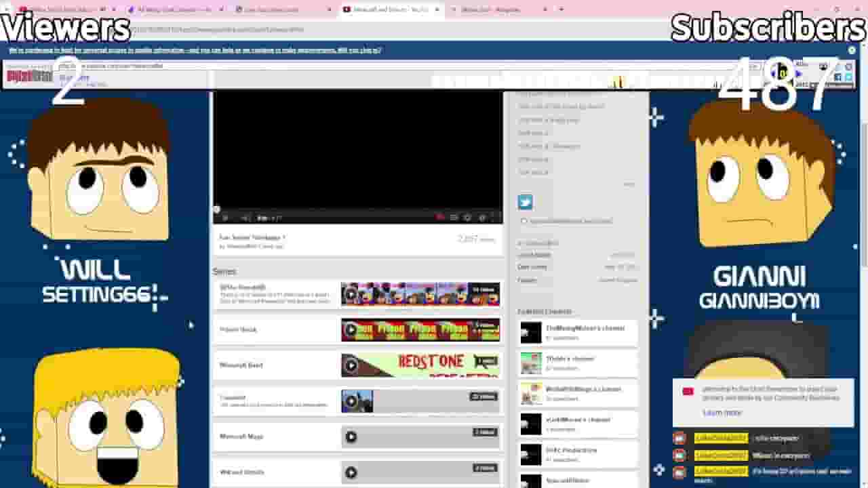The height and width of the screenshot is (488, 868).
Task: Open TheMiningMotion's channel thumbnail
Action: click(531, 333)
